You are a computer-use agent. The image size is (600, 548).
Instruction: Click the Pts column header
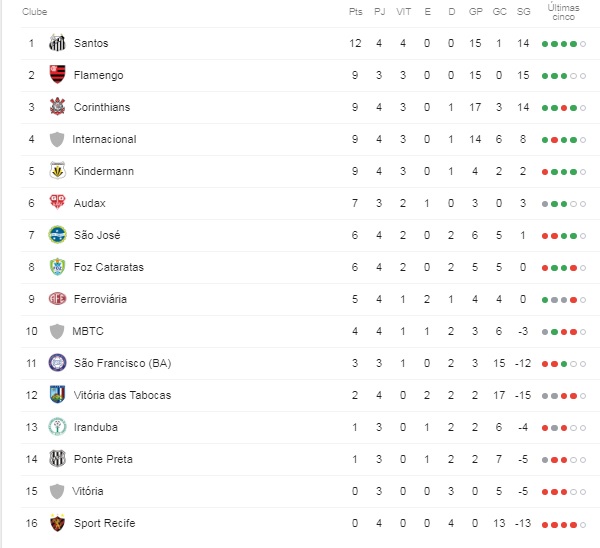click(355, 12)
